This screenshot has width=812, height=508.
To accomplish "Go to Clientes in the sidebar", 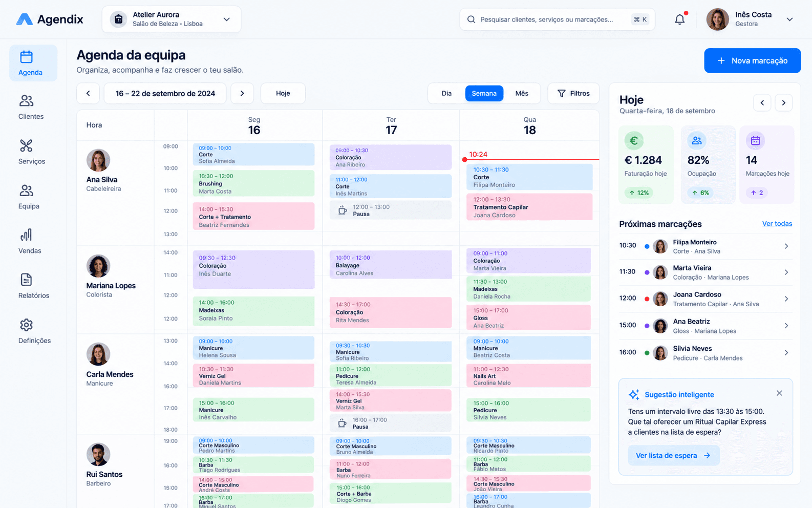I will click(x=31, y=107).
